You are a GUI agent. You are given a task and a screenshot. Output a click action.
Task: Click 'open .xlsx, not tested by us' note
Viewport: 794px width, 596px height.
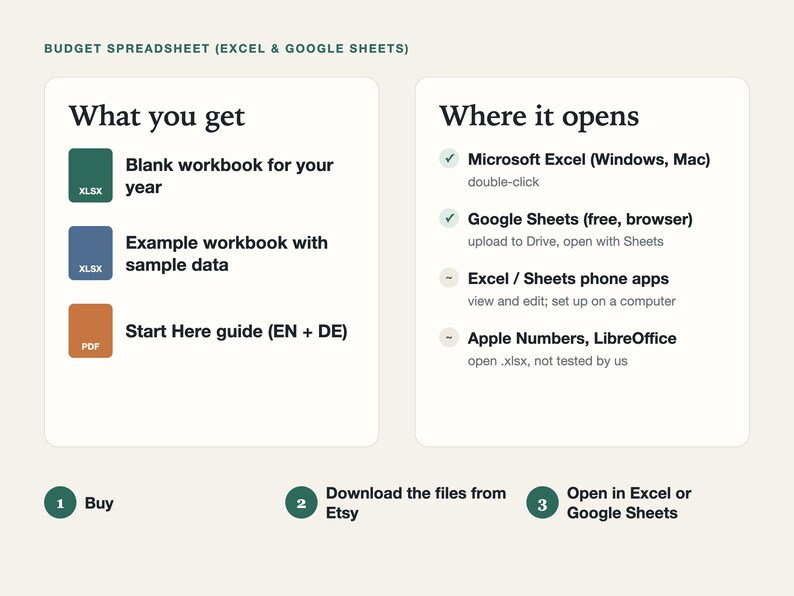click(x=547, y=361)
